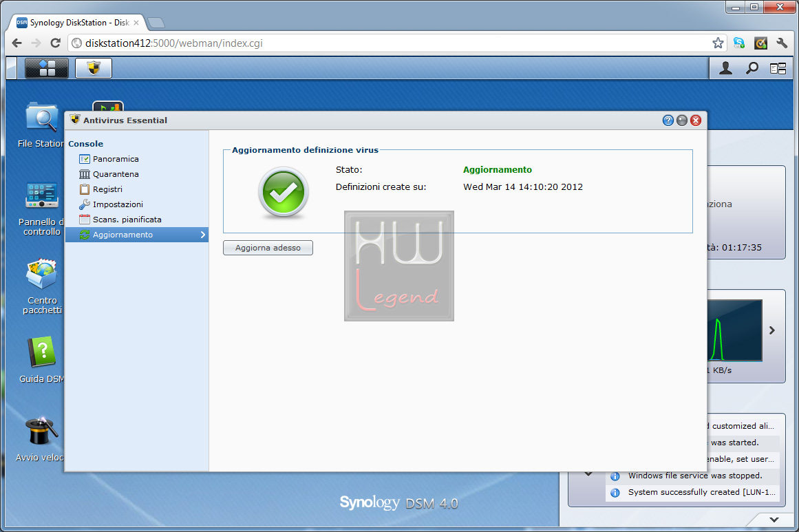Viewport: 799px width, 532px height.
Task: Open Chrome wrench menu
Action: click(x=782, y=43)
